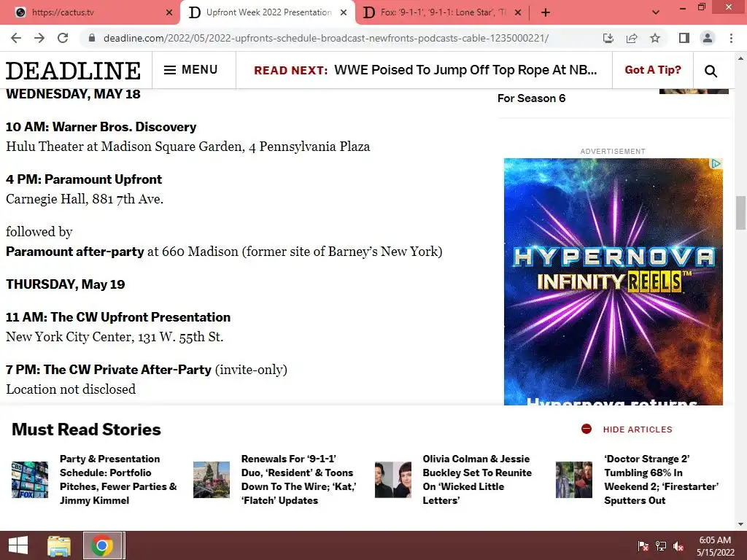Select the Upfront Week 2022 Presentation tab
This screenshot has height=560, width=747.
pyautogui.click(x=268, y=12)
